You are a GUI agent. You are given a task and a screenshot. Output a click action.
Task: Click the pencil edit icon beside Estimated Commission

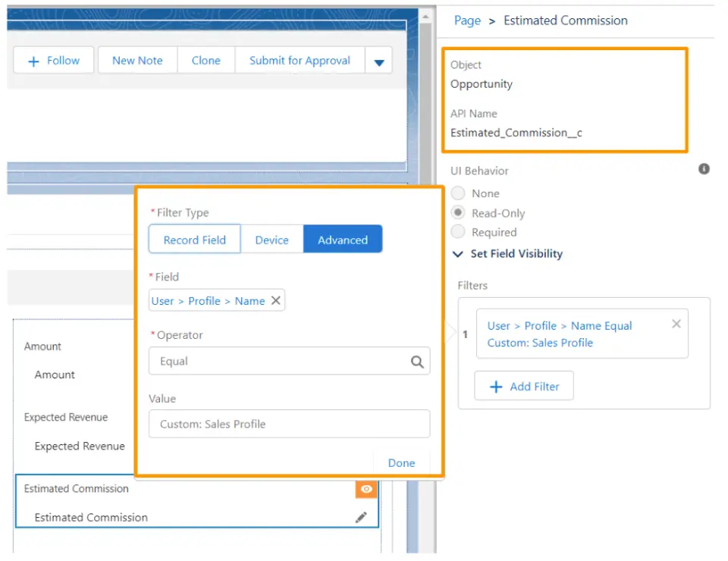click(x=362, y=517)
